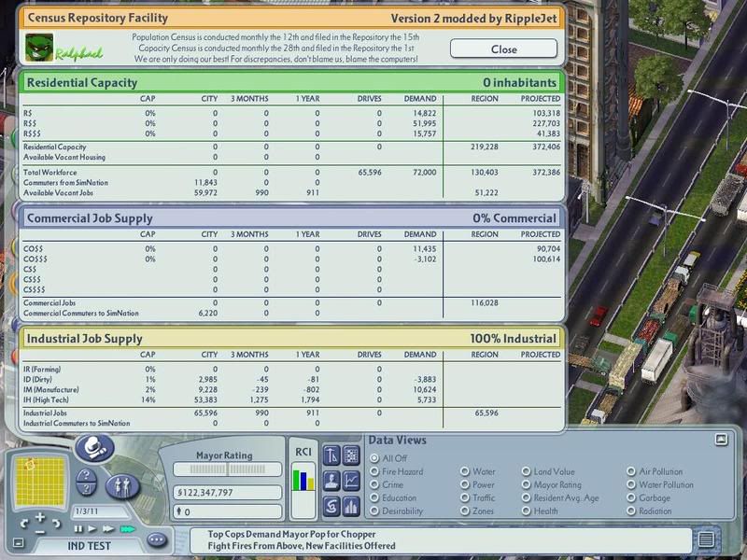The width and height of the screenshot is (747, 560).
Task: Click the R$$ demand value 51,995
Action: coord(425,123)
